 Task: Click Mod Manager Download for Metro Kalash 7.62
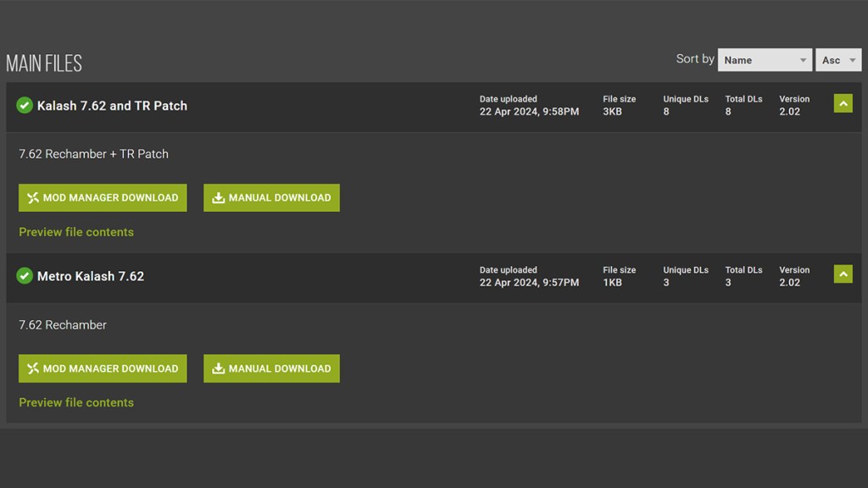coord(103,369)
